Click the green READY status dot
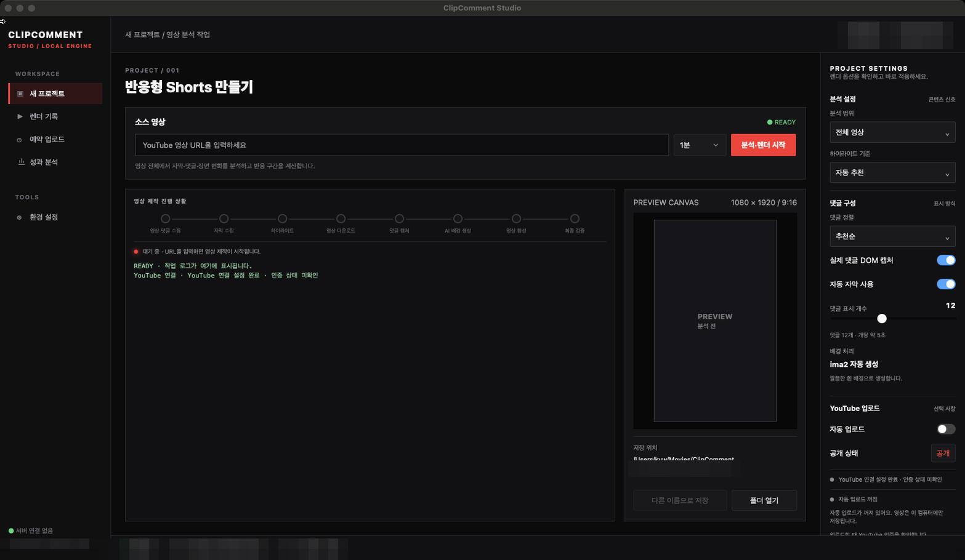The height and width of the screenshot is (560, 965). 770,122
